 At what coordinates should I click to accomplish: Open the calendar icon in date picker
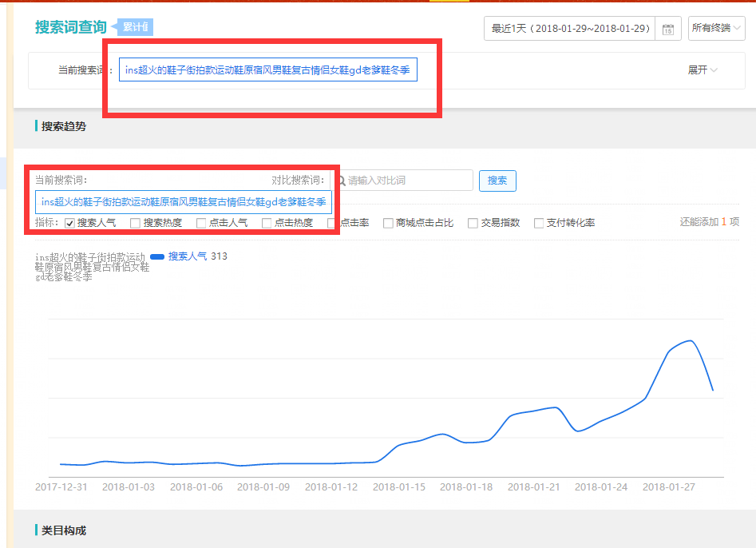[x=668, y=29]
